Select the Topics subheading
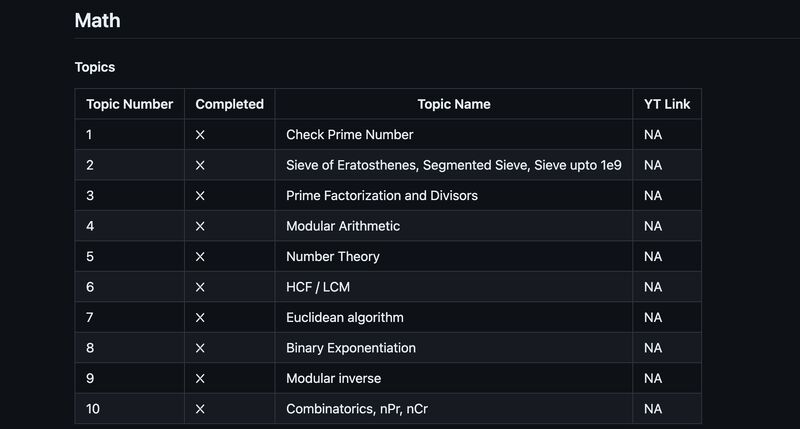Screen dimensions: 800x429 95,67
